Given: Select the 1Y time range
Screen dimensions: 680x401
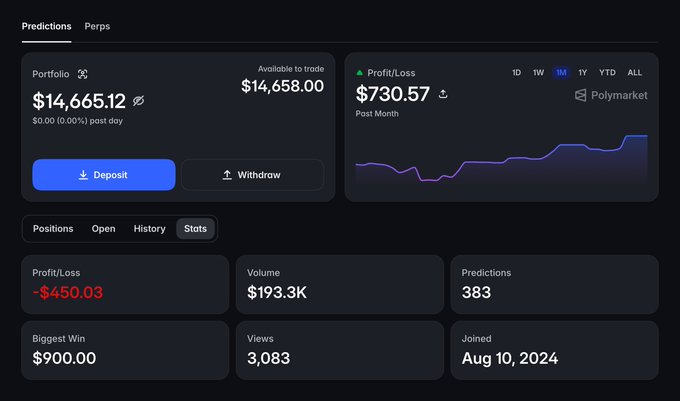Looking at the screenshot, I should [582, 73].
